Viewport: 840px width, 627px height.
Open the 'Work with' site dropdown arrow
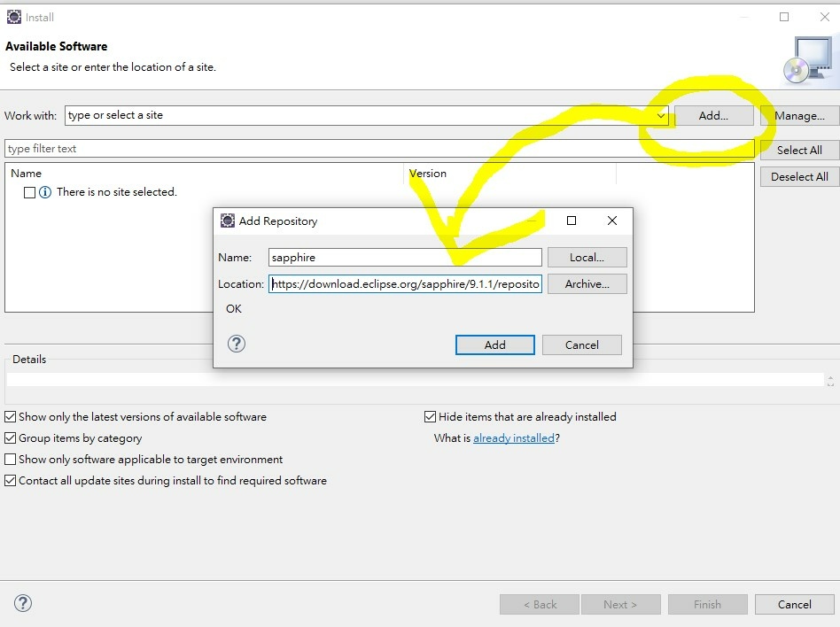tap(661, 116)
